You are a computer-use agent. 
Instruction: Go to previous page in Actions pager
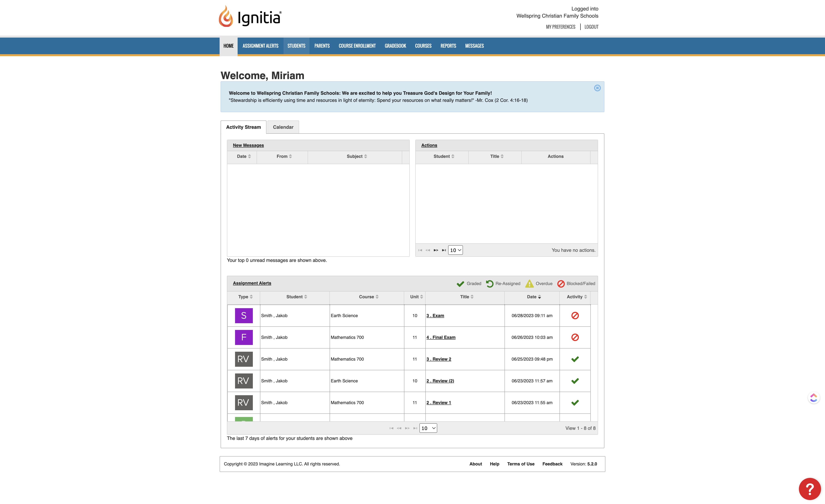428,250
